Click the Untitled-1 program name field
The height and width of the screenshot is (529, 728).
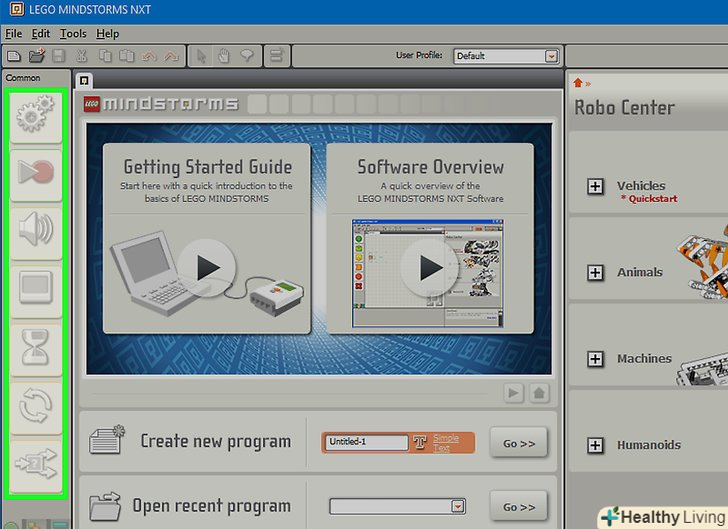click(366, 442)
